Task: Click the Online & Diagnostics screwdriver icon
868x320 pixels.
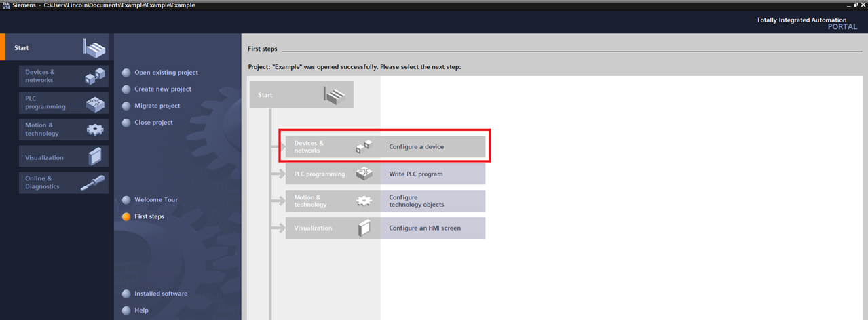Action: pyautogui.click(x=93, y=182)
